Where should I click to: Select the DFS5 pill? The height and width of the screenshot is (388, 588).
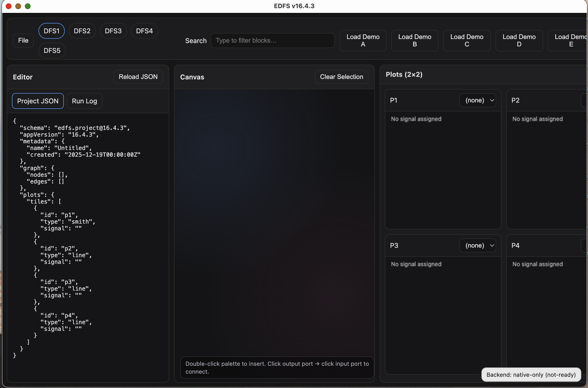click(52, 50)
